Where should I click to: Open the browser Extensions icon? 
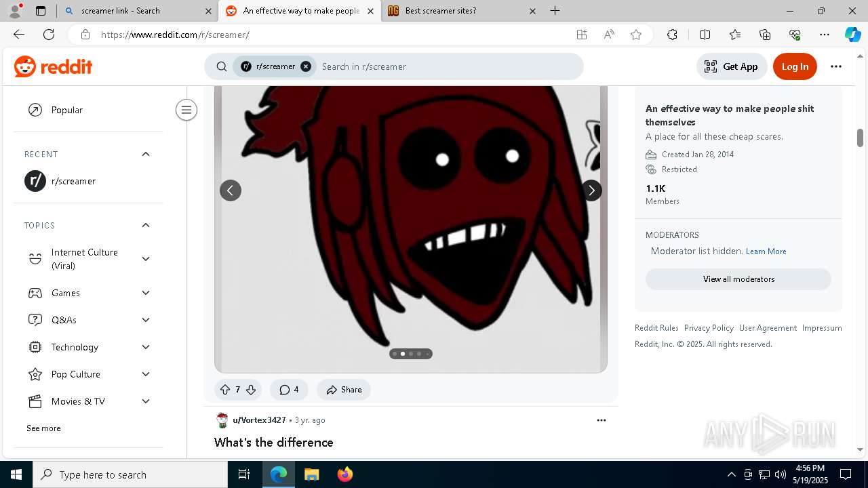[672, 35]
